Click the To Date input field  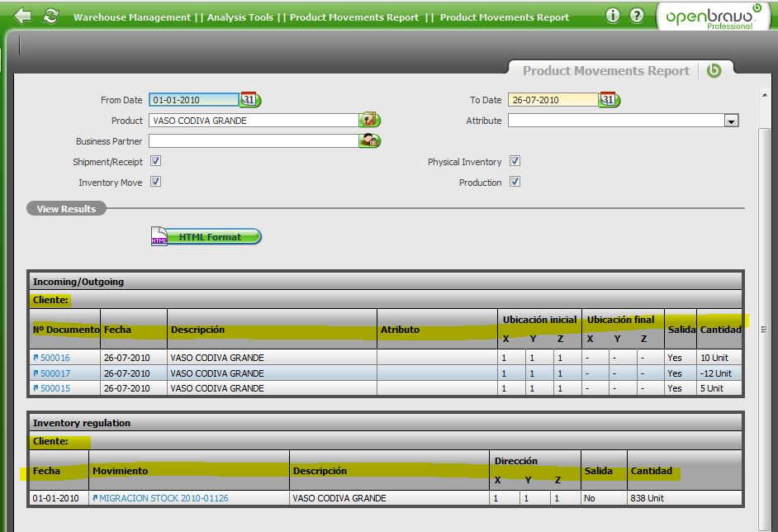coord(553,100)
